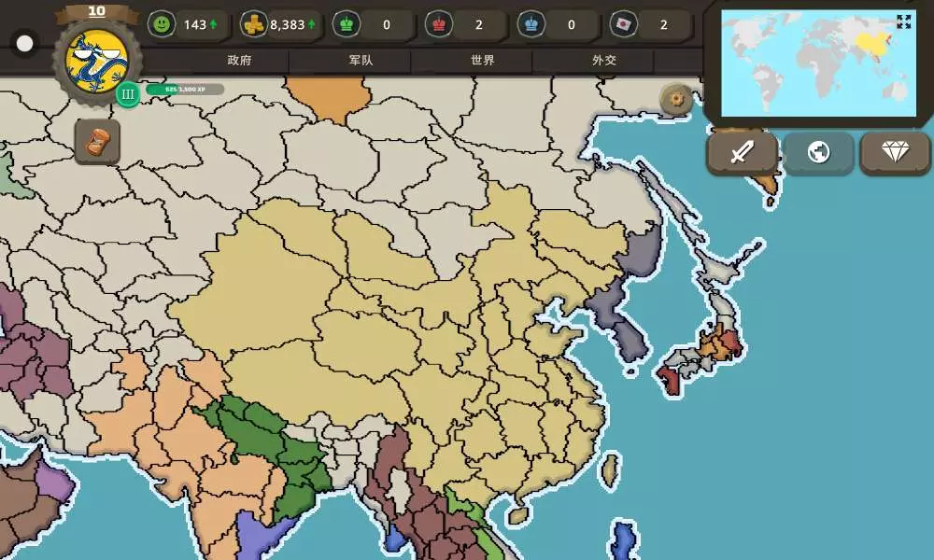Click the green crown counter

pos(346,25)
